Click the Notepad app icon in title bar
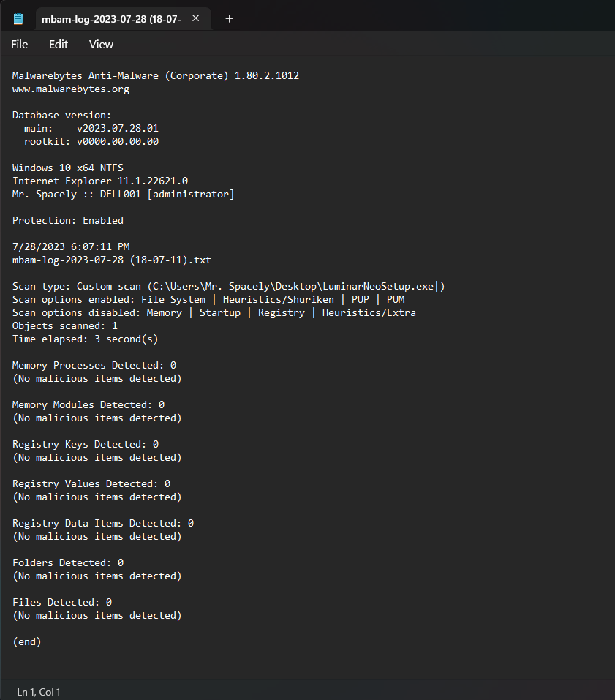 (x=18, y=19)
